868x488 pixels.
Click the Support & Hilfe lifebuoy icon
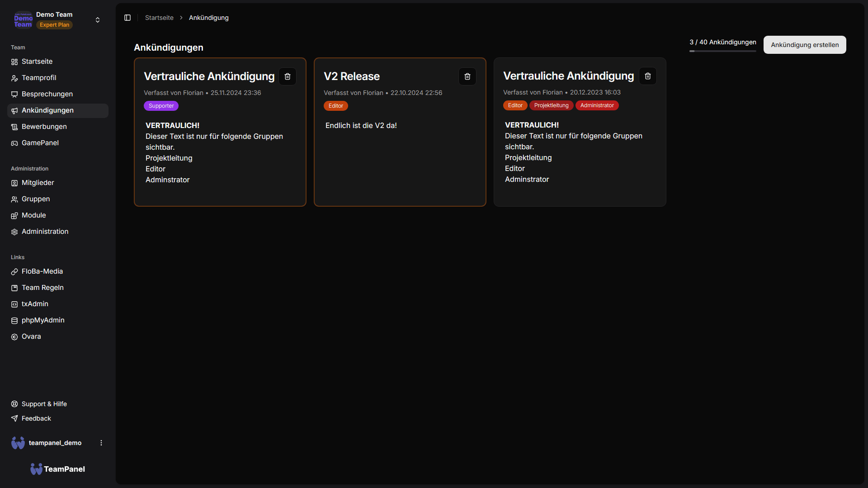pyautogui.click(x=14, y=404)
